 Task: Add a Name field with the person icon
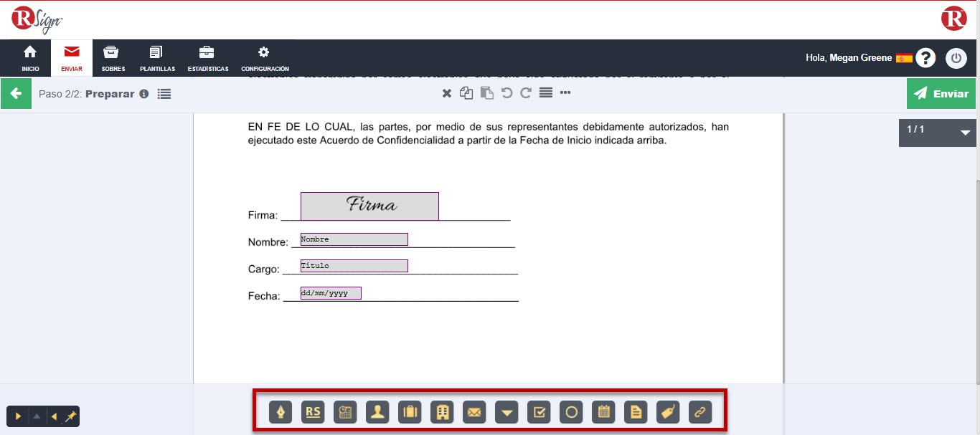(377, 412)
